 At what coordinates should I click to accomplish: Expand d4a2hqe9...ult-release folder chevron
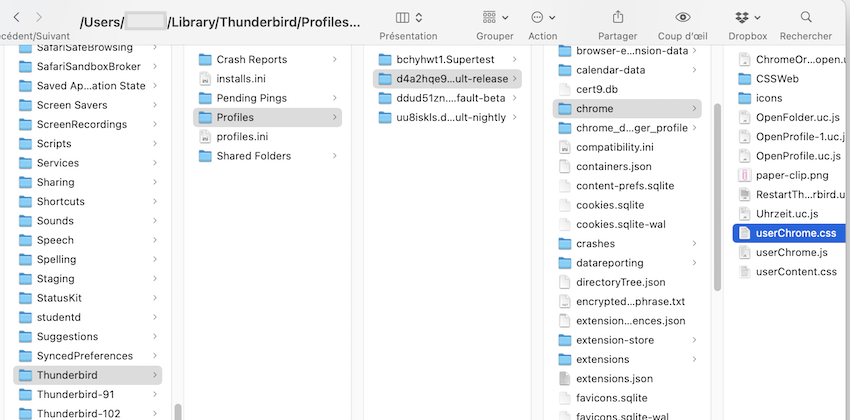tap(514, 79)
